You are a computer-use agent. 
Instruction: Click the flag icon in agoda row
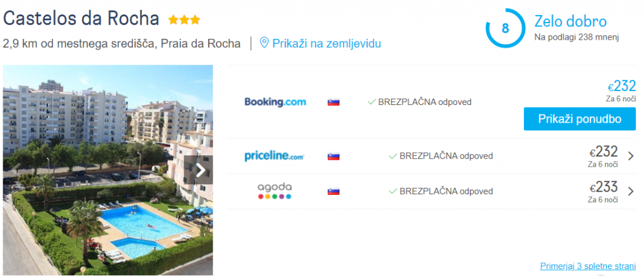[333, 191]
